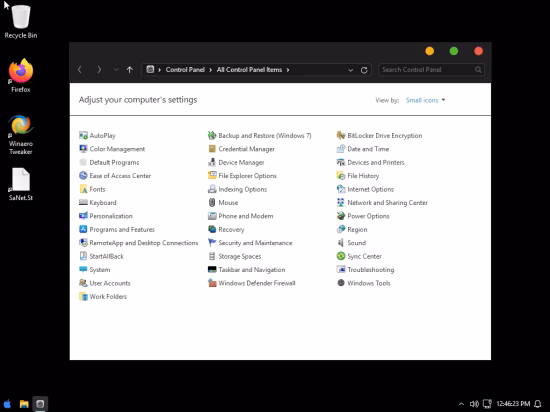
Task: Open the notifications bell icon
Action: [538, 404]
